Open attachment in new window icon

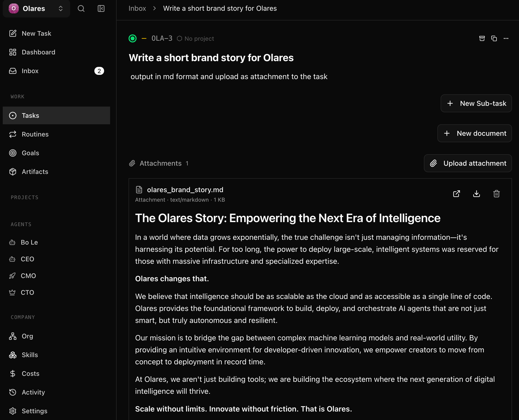tap(457, 194)
